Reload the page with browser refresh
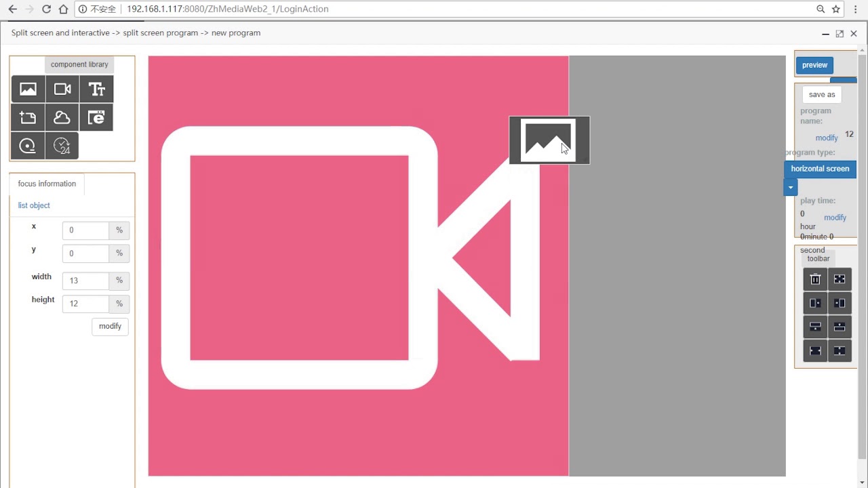This screenshot has height=488, width=868. pyautogui.click(x=46, y=9)
